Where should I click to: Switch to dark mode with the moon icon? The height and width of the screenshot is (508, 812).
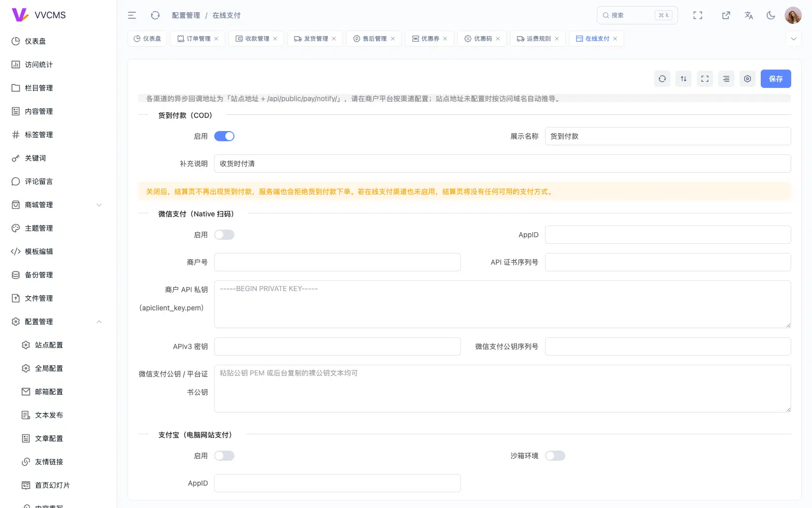point(771,15)
